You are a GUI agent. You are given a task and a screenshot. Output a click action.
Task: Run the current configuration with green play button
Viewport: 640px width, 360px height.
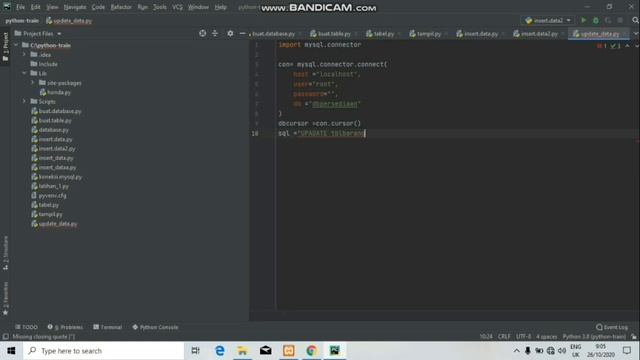pos(583,20)
